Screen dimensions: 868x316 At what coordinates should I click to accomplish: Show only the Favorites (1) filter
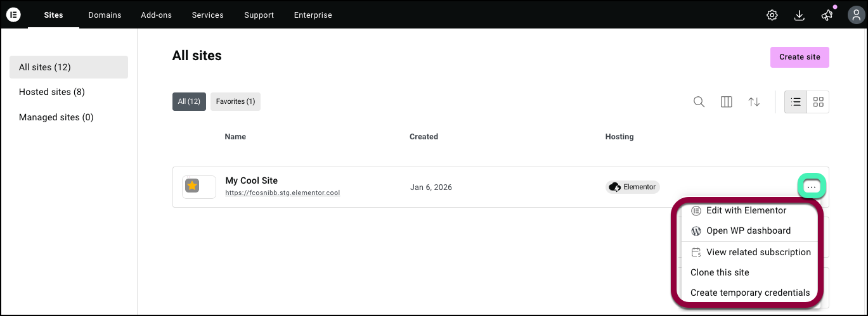coord(235,101)
